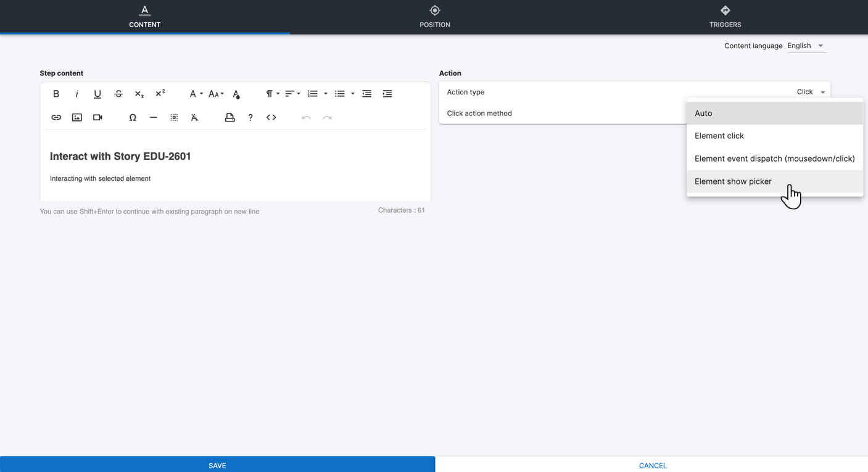Switch to code view in the editor
868x472 pixels.
pos(271,117)
